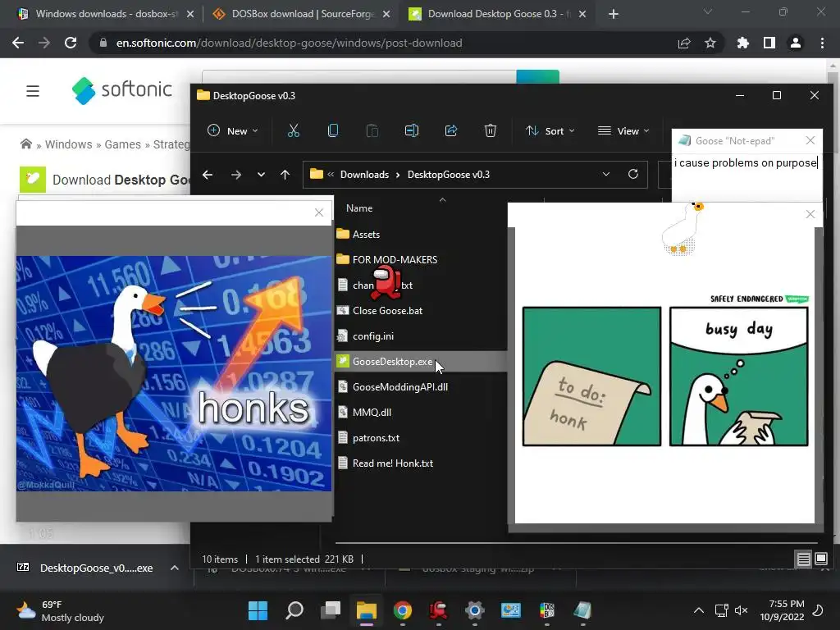840x630 pixels.
Task: Click Downloads in Explorer address path
Action: (x=364, y=175)
